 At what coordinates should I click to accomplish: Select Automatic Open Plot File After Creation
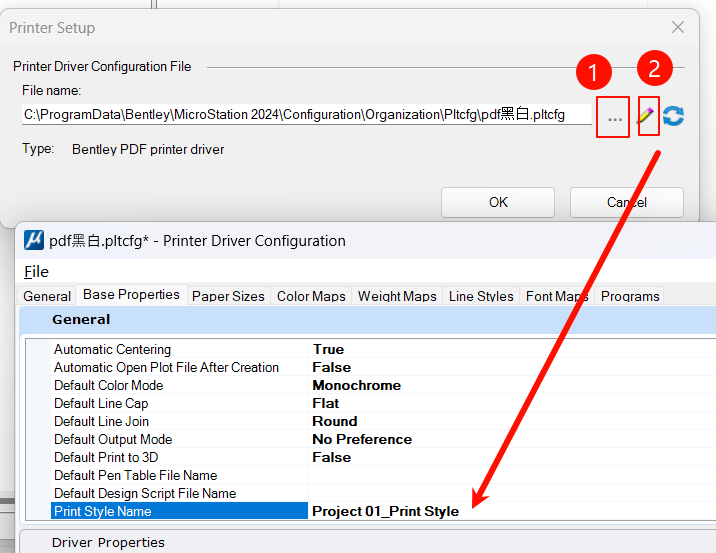coord(179,367)
